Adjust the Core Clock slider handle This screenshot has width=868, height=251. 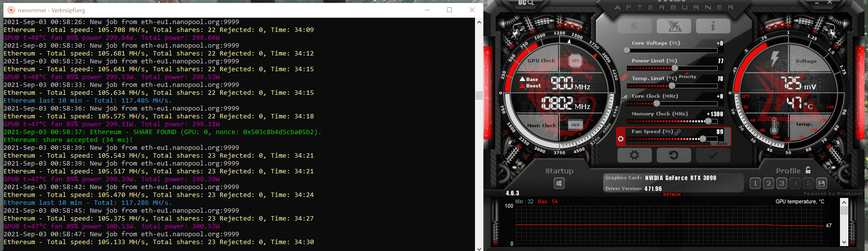(657, 103)
